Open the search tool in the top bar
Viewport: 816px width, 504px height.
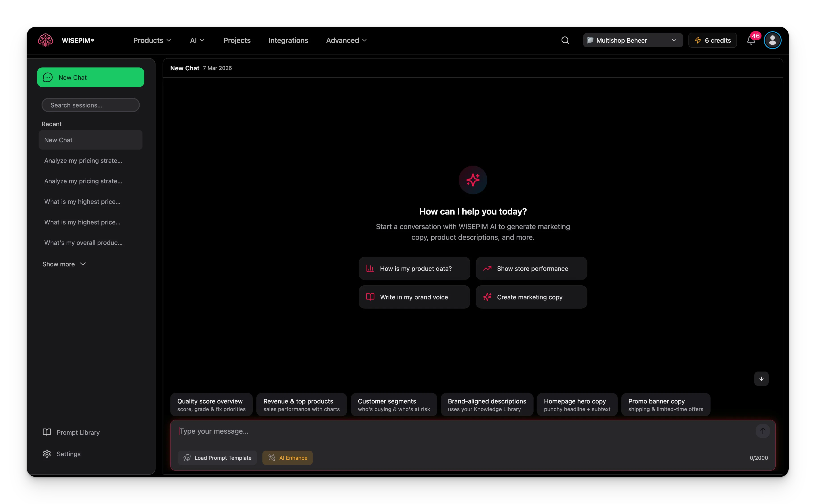pos(565,40)
